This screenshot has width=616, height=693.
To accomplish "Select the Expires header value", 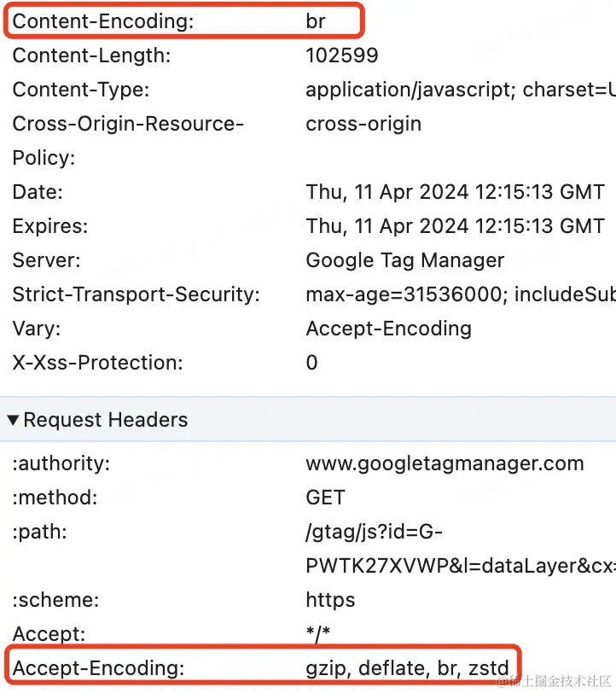I will 455,226.
